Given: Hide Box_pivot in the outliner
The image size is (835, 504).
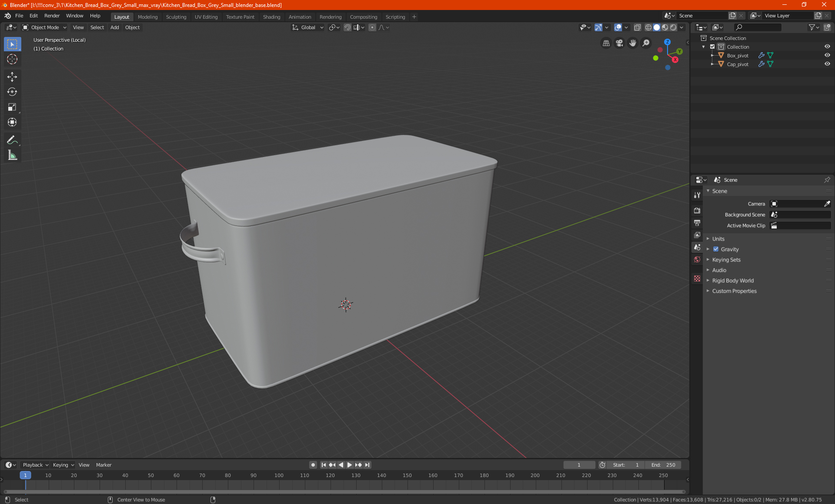Looking at the screenshot, I should click(x=827, y=55).
